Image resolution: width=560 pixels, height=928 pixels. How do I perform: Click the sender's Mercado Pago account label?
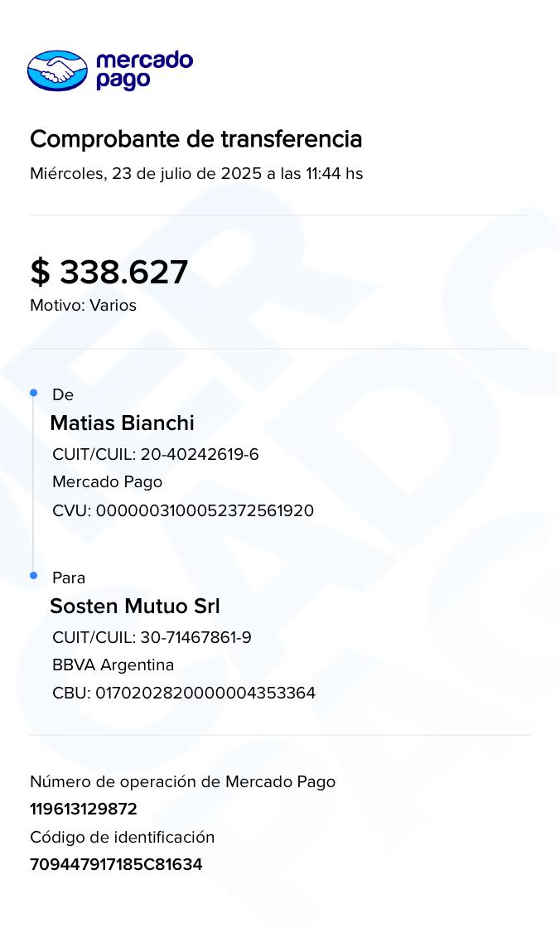coord(107,482)
